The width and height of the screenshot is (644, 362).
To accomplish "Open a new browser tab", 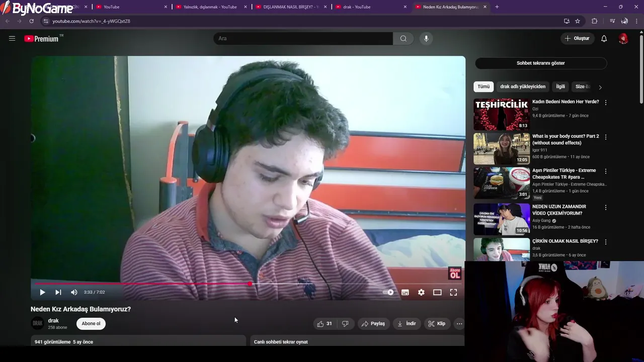I will point(497,7).
